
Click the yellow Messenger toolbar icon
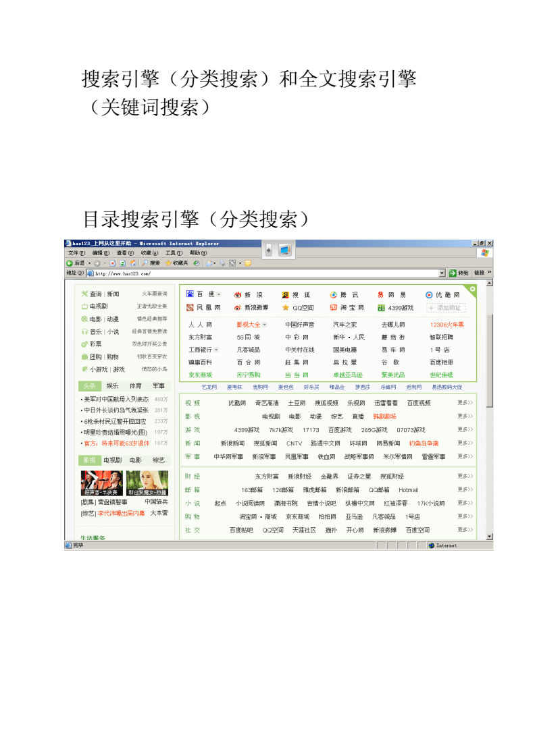pos(248,263)
